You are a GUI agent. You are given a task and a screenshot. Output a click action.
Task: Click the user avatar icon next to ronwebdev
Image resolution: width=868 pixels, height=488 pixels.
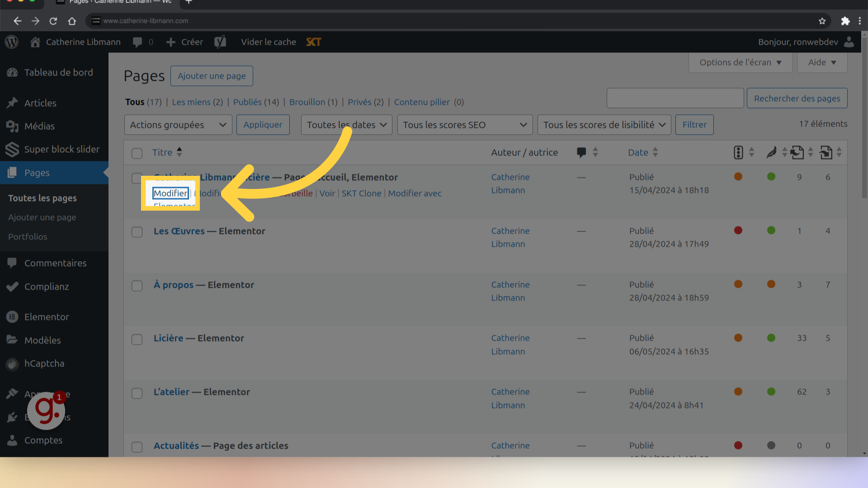tap(849, 42)
